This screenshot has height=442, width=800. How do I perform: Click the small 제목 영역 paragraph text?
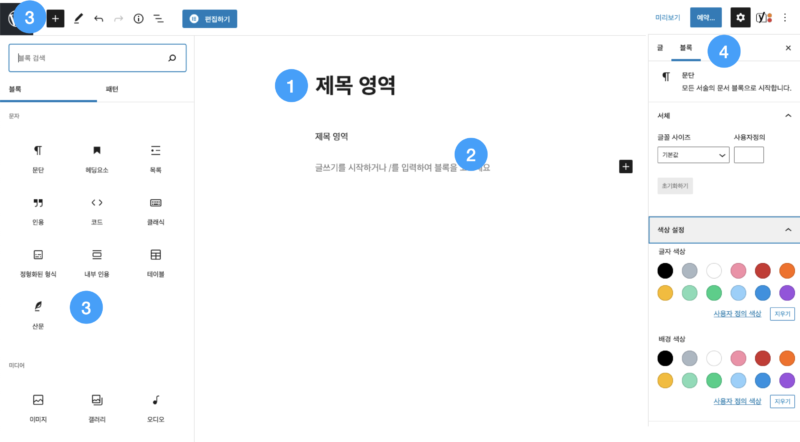pos(332,136)
